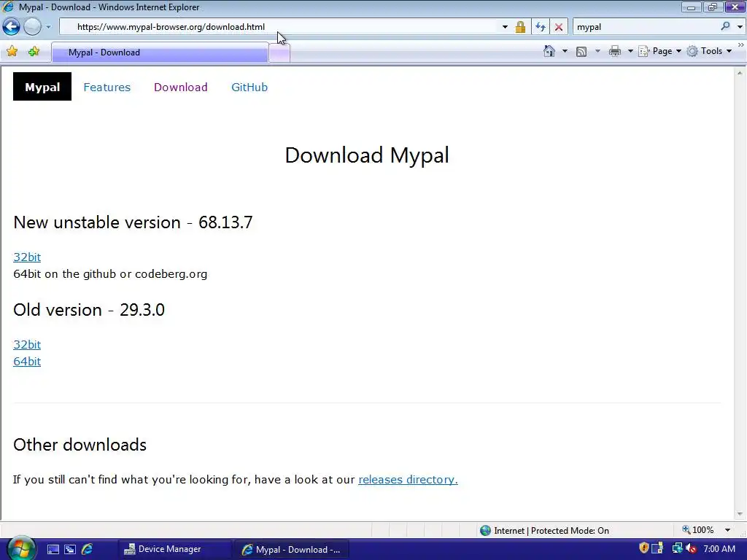747x560 pixels.
Task: Click Internet Protected Mode status text
Action: click(x=551, y=531)
